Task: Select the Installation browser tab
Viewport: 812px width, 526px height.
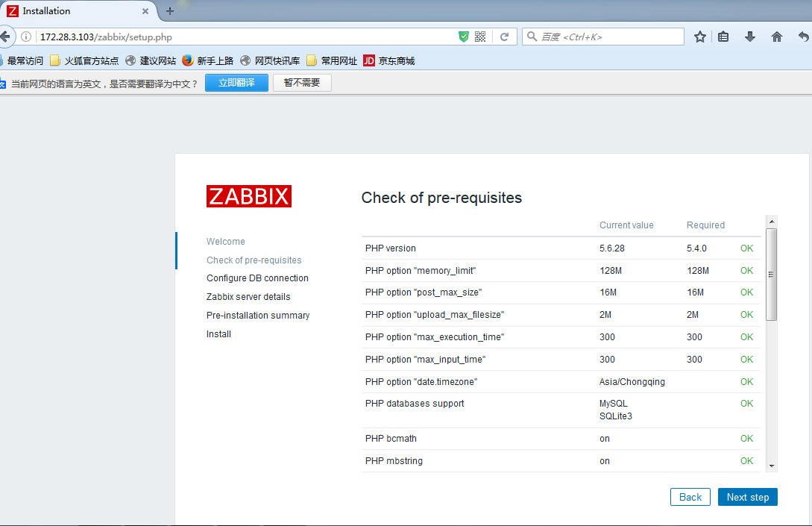Action: [x=78, y=11]
